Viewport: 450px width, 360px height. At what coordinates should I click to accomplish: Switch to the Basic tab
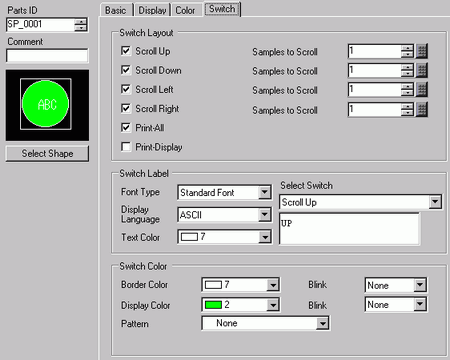pyautogui.click(x=116, y=10)
